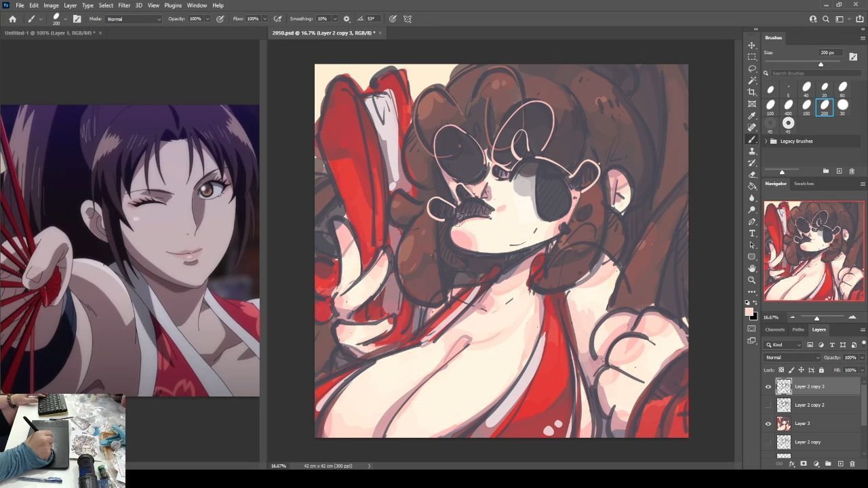Open brush settings panel toggle icon
This screenshot has width=868, height=488.
[x=77, y=19]
